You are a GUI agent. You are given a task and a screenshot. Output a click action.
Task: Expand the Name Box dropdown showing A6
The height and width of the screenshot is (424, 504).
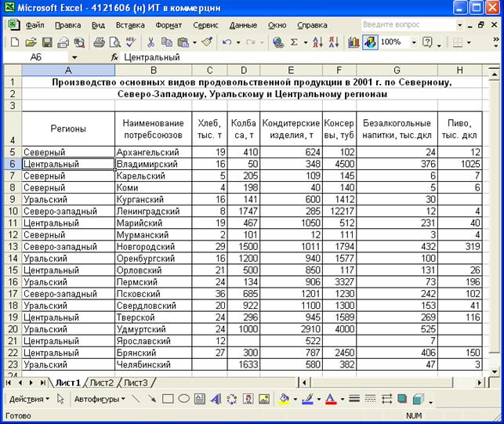74,57
